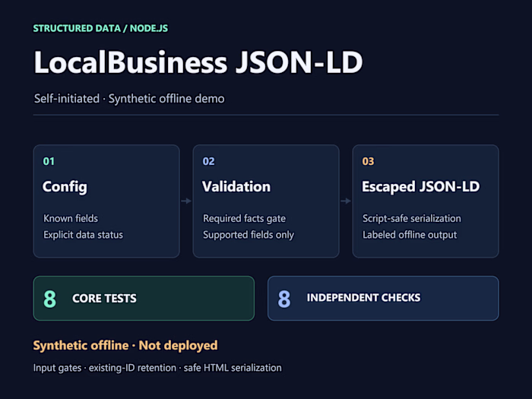Click the arrow between Validation and Escaped JSON-LD

[x=346, y=201]
